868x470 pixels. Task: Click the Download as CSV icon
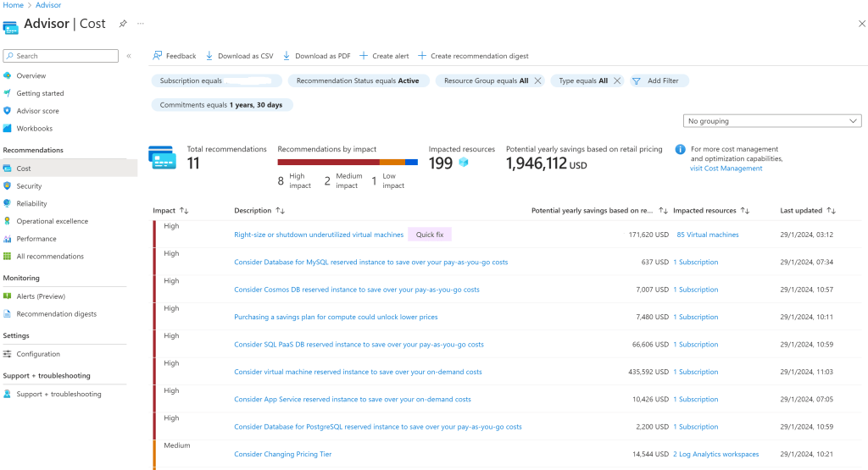(209, 56)
